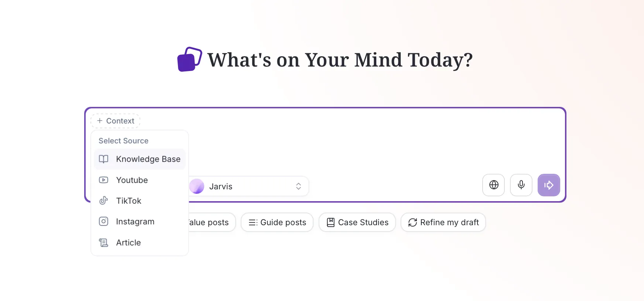Expand the Context source picker
The width and height of the screenshot is (644, 301).
tap(115, 121)
